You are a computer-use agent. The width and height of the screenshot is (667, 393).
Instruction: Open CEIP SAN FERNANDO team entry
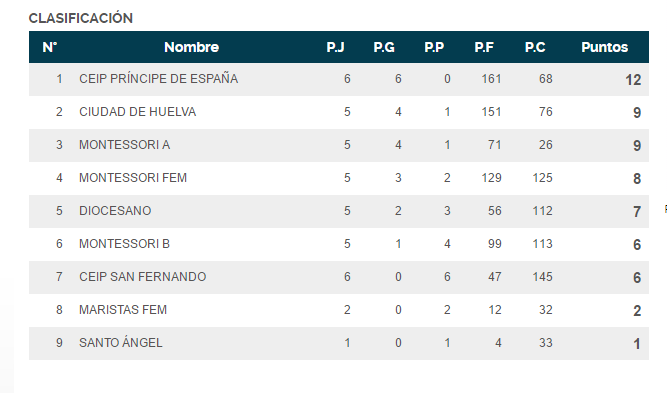[x=143, y=277]
